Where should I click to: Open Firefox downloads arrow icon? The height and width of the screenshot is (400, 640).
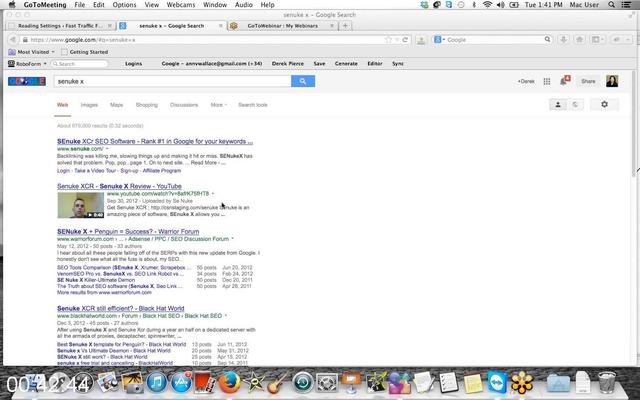click(x=564, y=40)
